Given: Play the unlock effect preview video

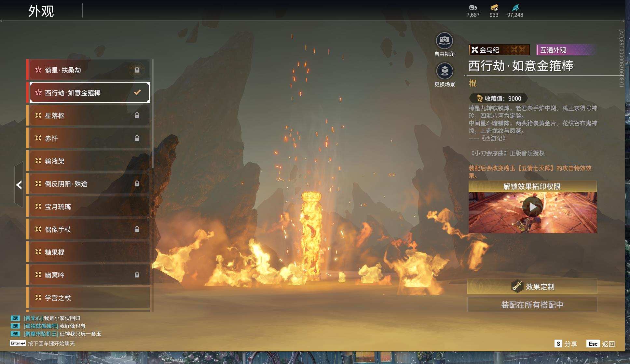Looking at the screenshot, I should click(532, 207).
